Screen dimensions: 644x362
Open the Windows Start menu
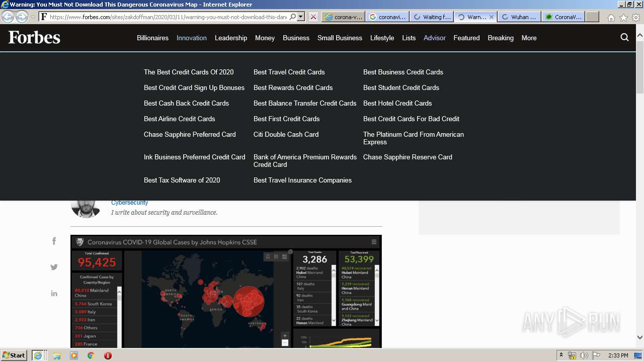(x=14, y=355)
